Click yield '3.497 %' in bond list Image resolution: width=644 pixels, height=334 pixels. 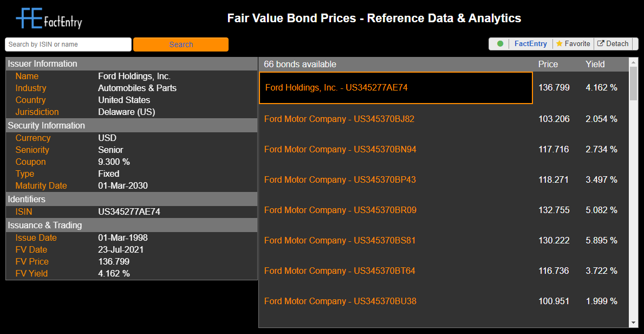tap(602, 180)
